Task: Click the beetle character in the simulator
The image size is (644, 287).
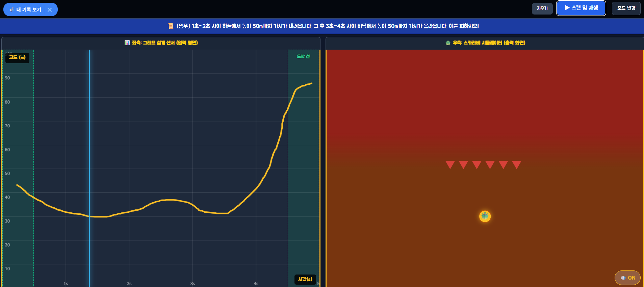Action: pos(485,216)
